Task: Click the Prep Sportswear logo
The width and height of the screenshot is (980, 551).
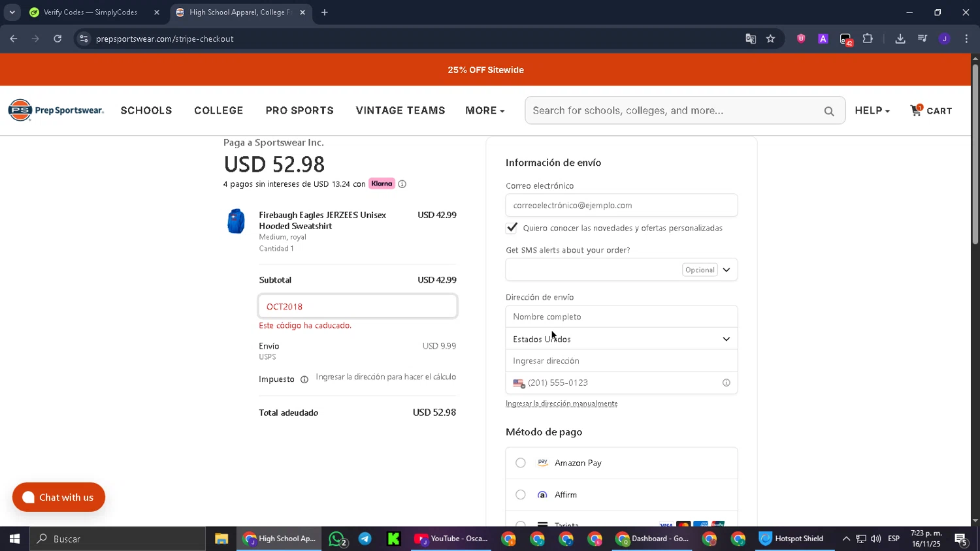Action: 56,110
